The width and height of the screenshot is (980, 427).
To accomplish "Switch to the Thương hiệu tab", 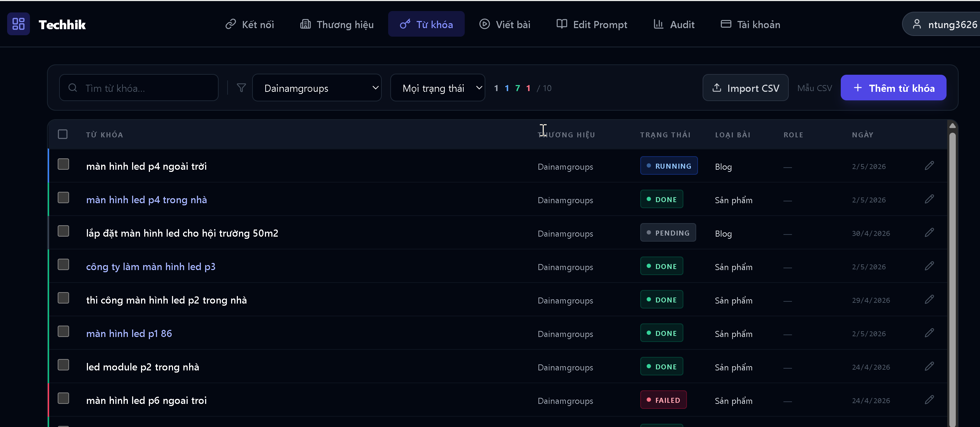I will [x=337, y=24].
